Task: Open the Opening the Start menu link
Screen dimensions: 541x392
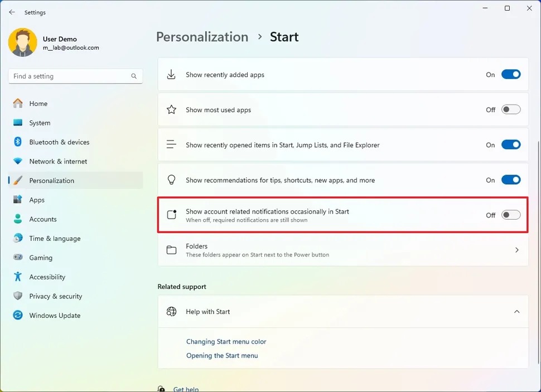Action: (222, 355)
